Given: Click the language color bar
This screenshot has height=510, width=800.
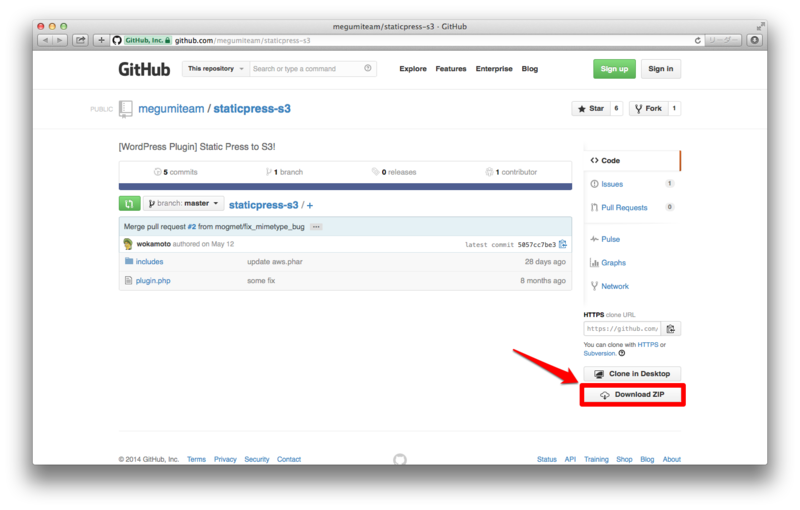Looking at the screenshot, I should point(345,187).
